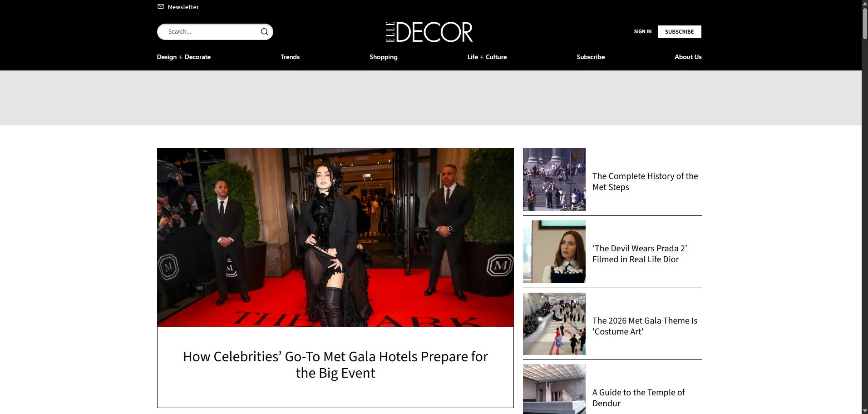The width and height of the screenshot is (868, 414).
Task: Open the Life + Culture menu
Action: 487,57
